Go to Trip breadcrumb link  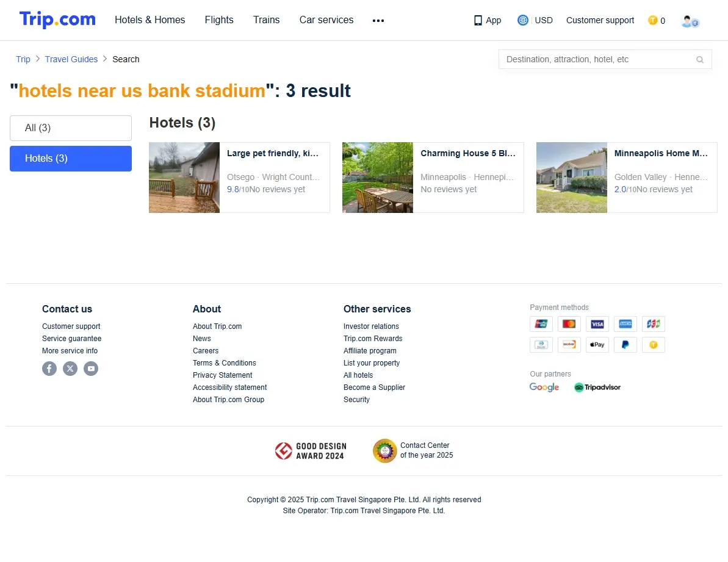point(23,59)
